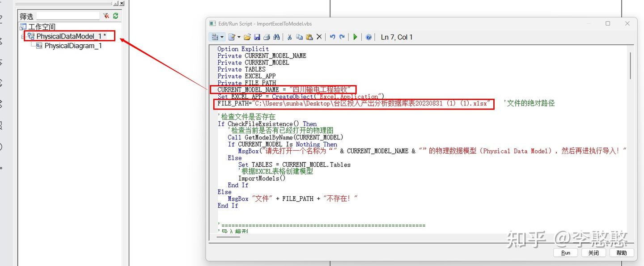Print the script via the printer icon
Image resolution: width=644 pixels, height=266 pixels.
(266, 37)
